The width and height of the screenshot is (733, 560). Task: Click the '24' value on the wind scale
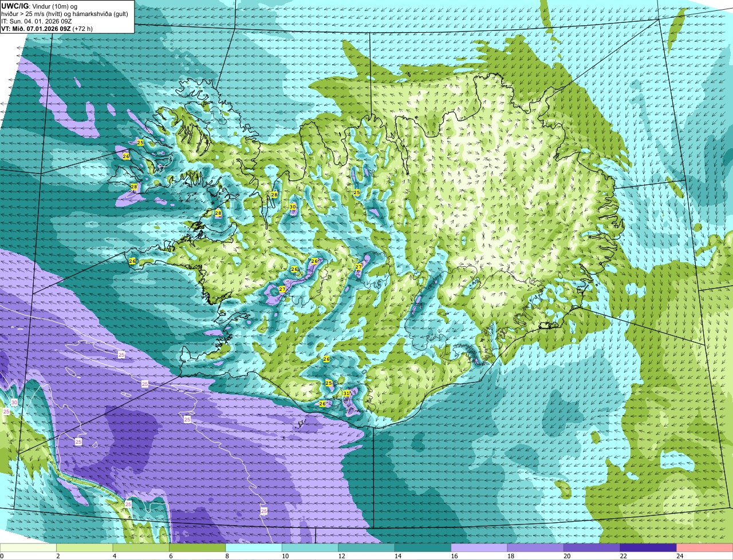[x=679, y=555]
